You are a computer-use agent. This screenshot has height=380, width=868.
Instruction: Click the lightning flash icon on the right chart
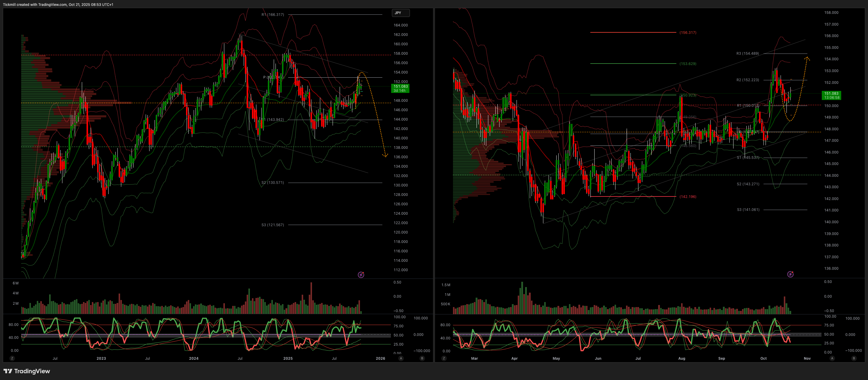point(790,274)
